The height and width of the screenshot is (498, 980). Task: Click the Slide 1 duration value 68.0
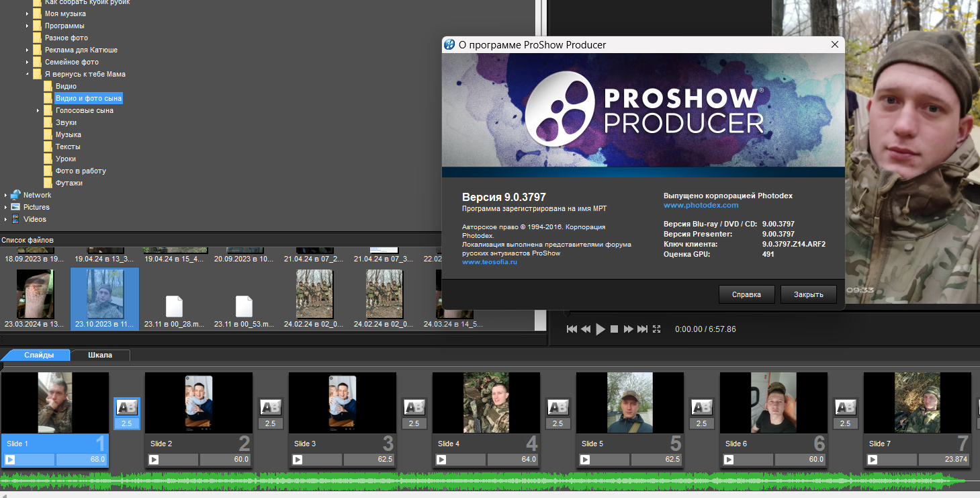click(x=81, y=460)
